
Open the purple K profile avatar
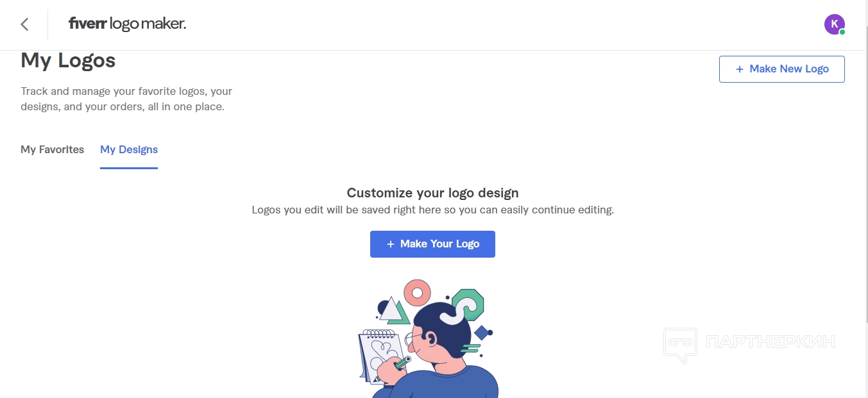coord(833,24)
